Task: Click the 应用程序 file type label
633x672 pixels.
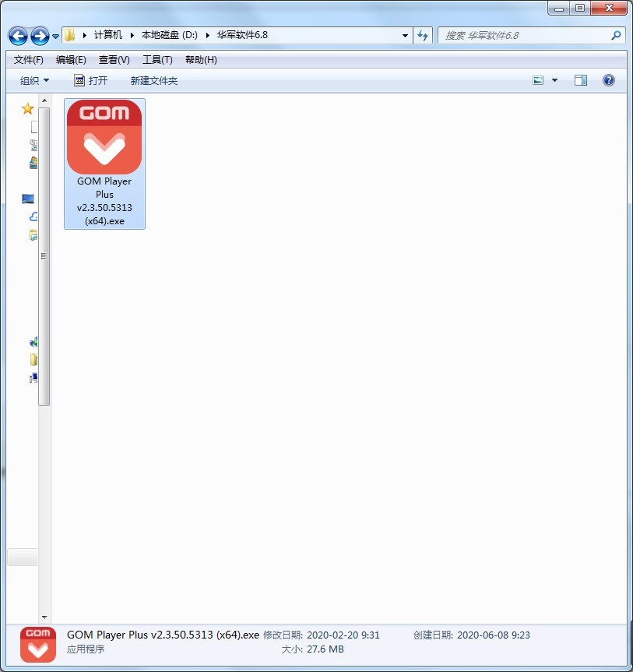Action: pos(86,649)
